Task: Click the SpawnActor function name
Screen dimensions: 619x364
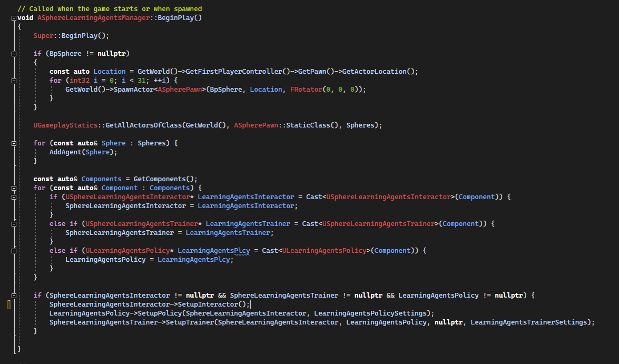Action: (x=133, y=89)
